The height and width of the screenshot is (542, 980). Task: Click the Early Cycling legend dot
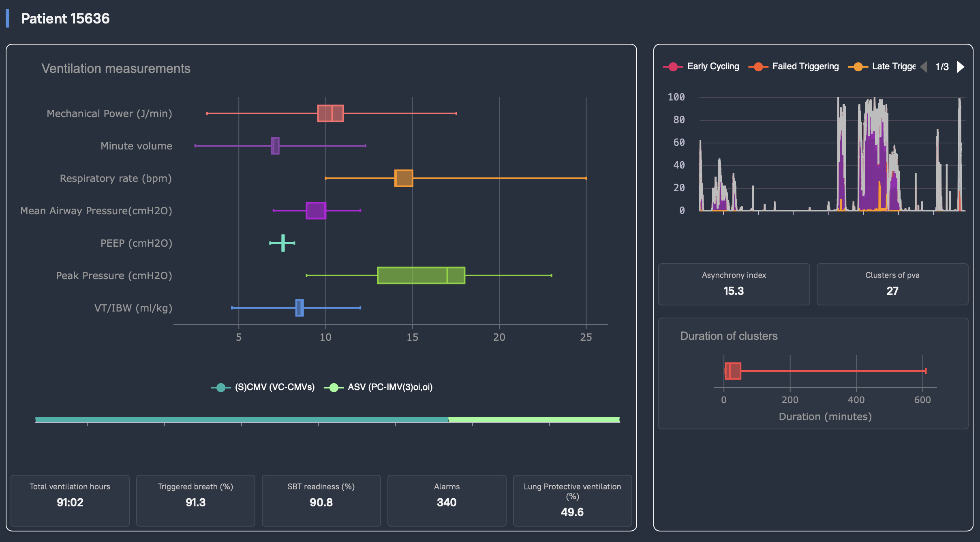coord(672,66)
